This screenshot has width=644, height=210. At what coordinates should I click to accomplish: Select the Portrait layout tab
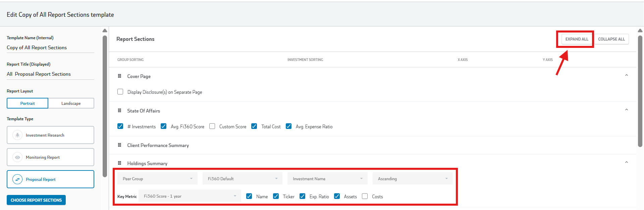28,103
